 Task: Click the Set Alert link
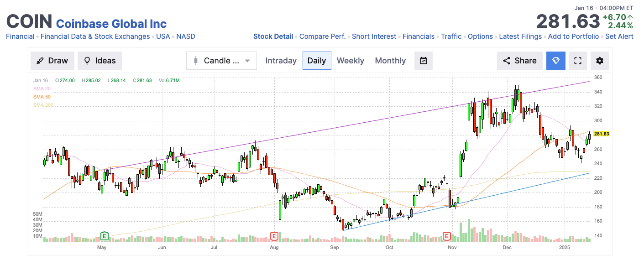point(619,36)
